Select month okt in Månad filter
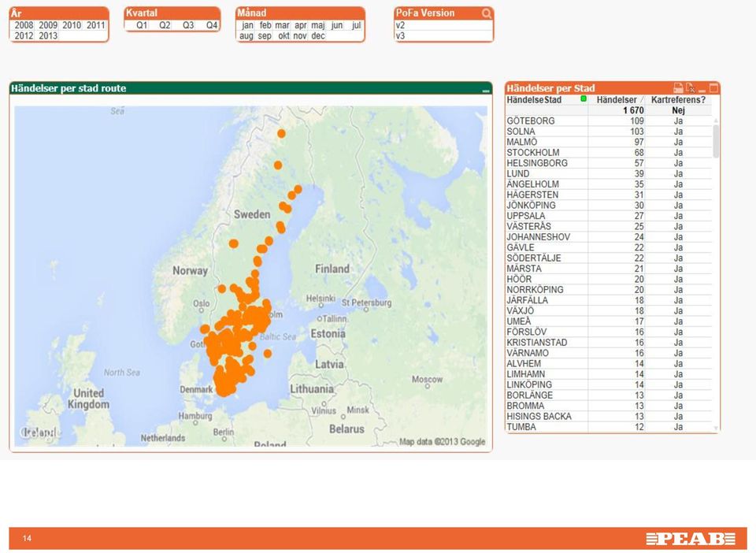756x553 pixels. point(283,35)
